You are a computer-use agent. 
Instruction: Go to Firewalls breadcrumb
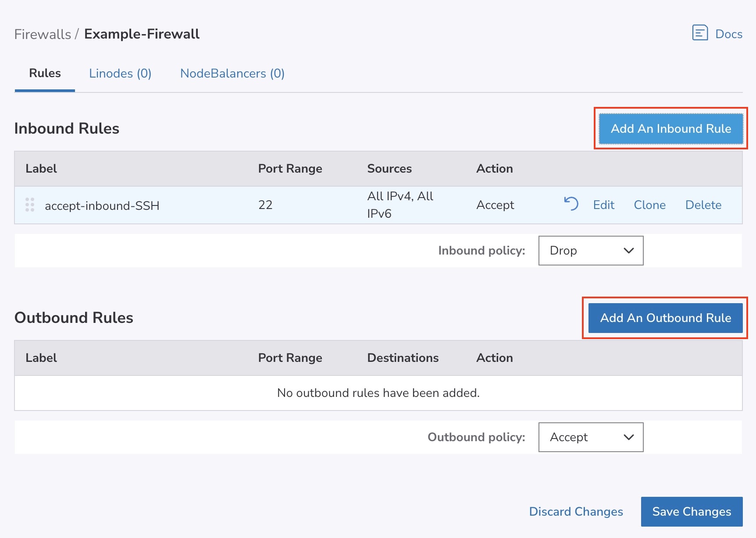43,34
